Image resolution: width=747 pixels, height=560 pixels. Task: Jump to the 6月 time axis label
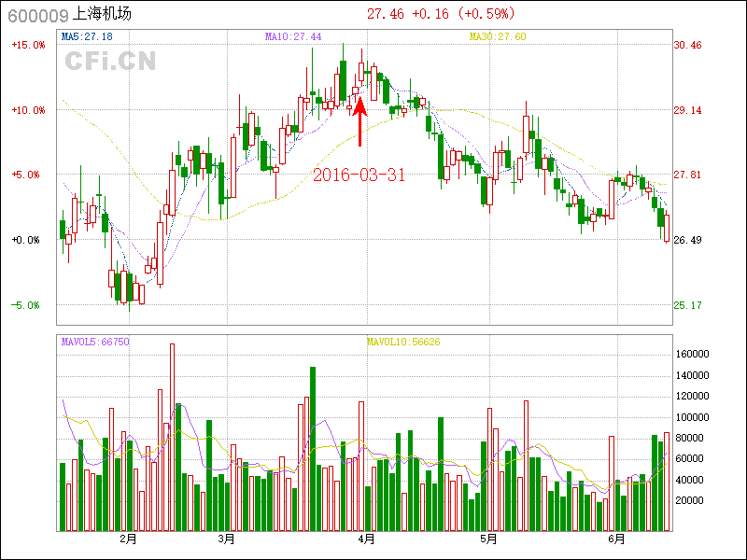tap(616, 539)
